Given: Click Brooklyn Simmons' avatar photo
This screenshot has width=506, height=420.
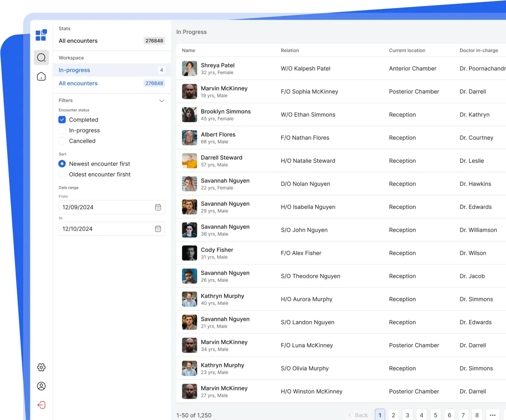Looking at the screenshot, I should click(189, 115).
